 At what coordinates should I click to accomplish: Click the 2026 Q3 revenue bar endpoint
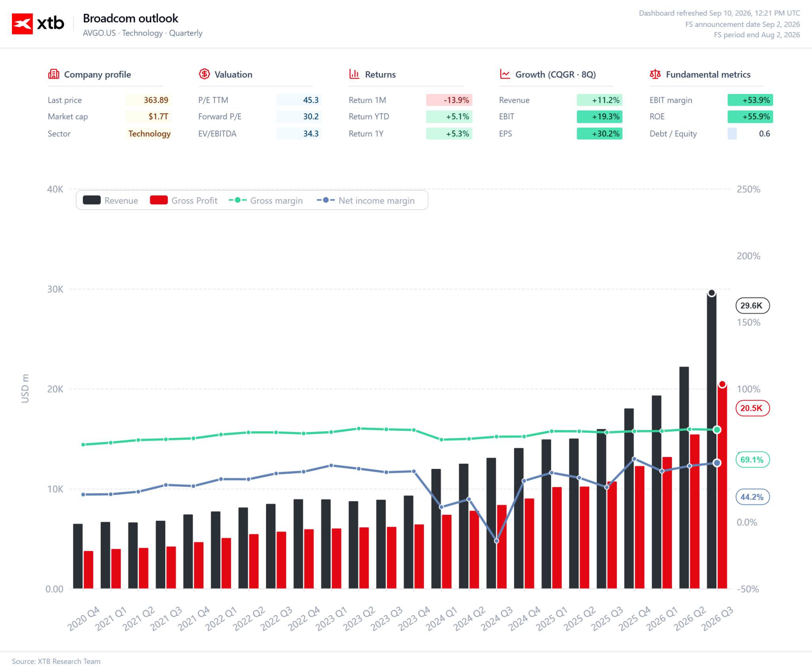(712, 293)
